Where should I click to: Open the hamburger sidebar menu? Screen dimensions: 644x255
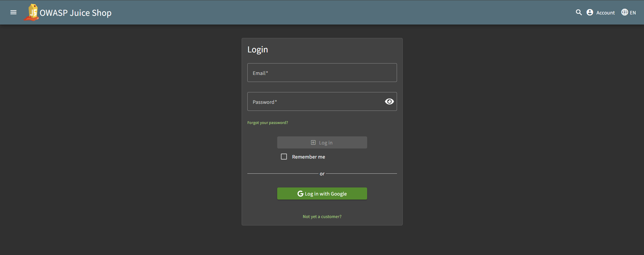click(13, 12)
